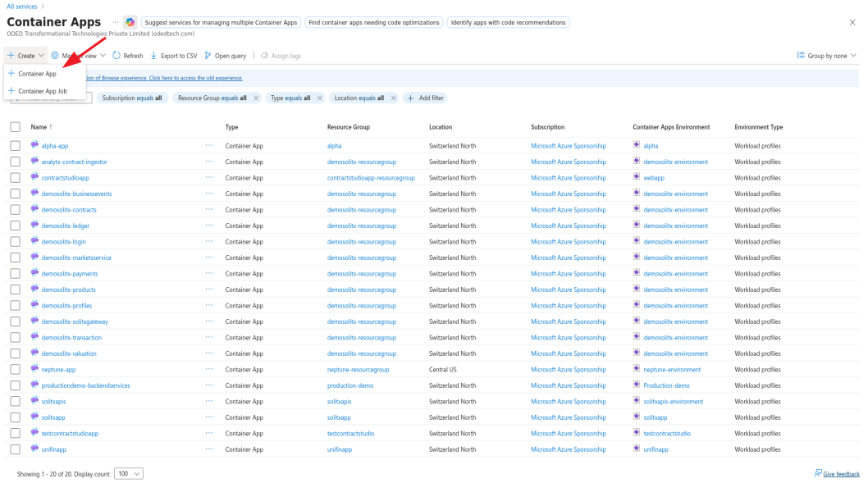Viewport: 868px width, 488px height.
Task: Sort by the Name column header
Action: [41, 126]
